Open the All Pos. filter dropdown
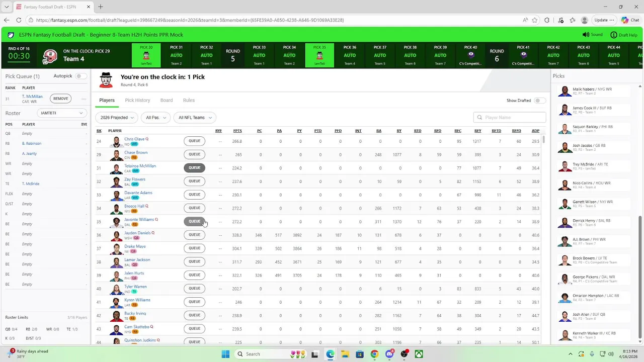Screen dimensions: 644x362 click(x=156, y=117)
